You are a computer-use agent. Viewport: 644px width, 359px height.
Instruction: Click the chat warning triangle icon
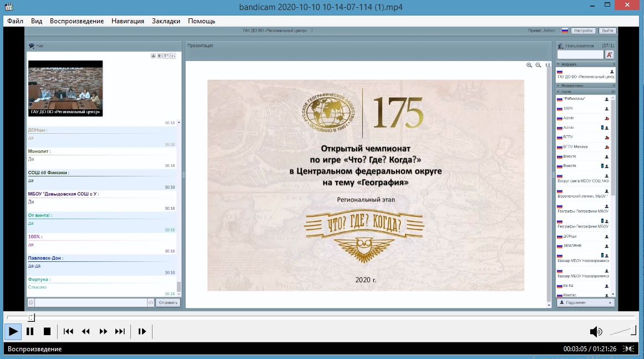click(153, 56)
